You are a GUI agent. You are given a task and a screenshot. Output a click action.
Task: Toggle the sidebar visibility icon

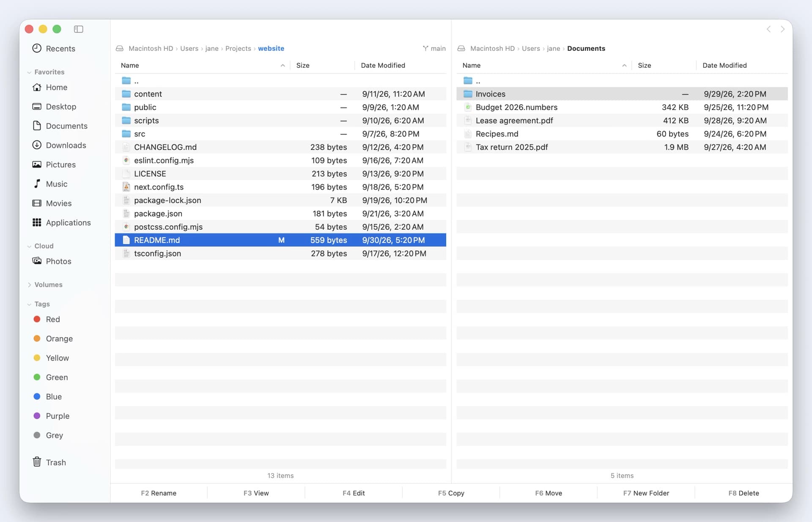click(78, 29)
